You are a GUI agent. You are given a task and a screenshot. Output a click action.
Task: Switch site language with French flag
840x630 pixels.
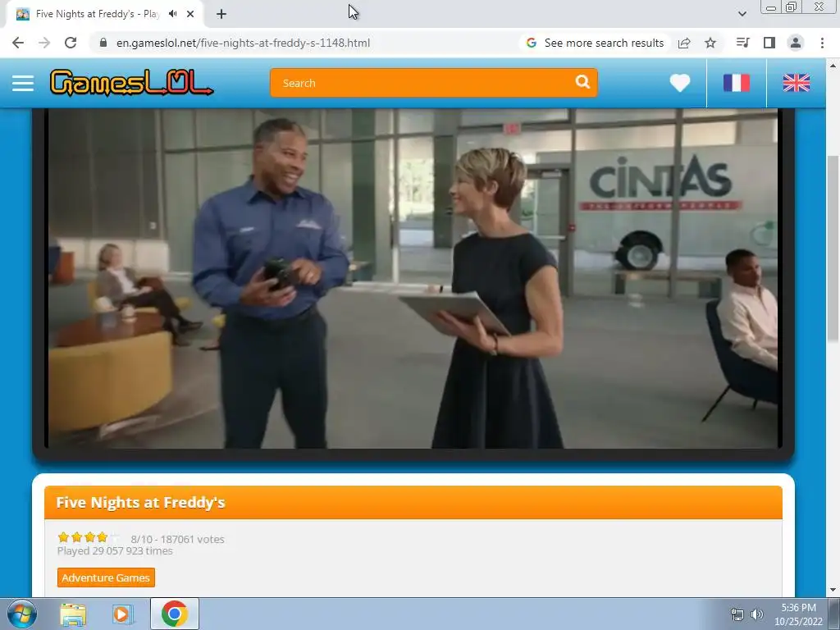pyautogui.click(x=737, y=83)
